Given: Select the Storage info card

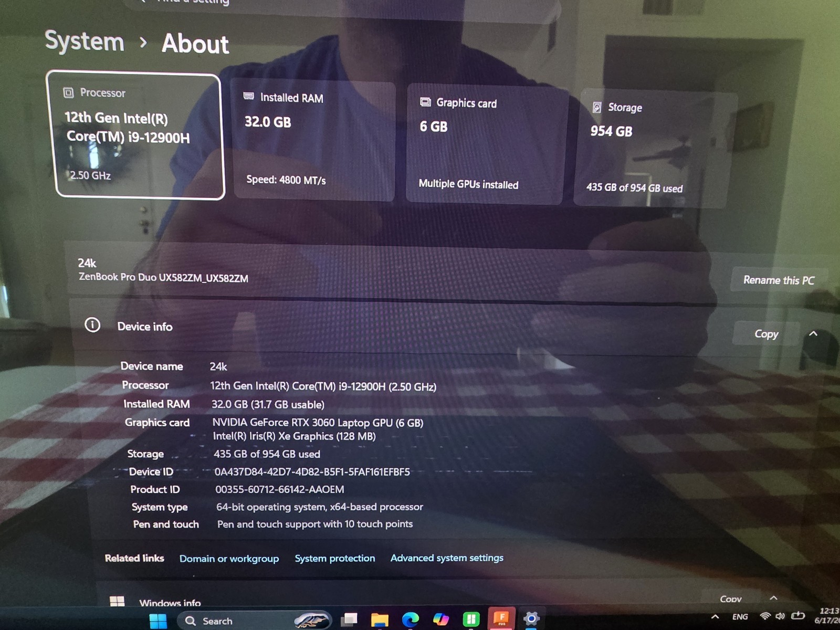Looking at the screenshot, I should [x=655, y=149].
